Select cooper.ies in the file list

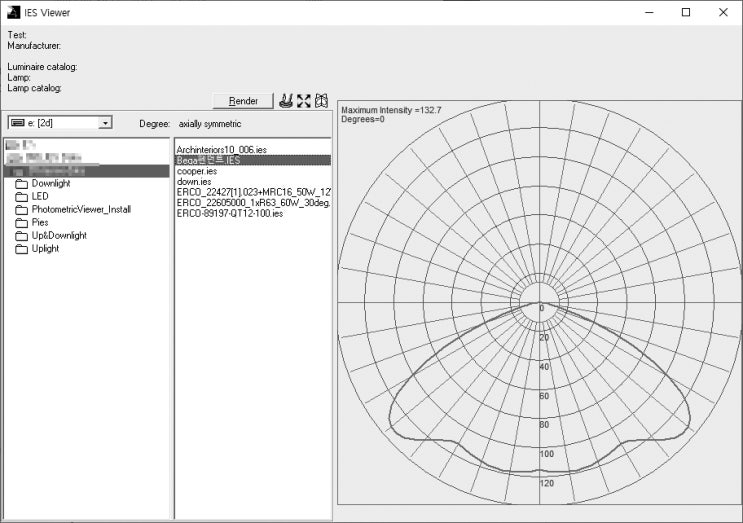[x=197, y=171]
